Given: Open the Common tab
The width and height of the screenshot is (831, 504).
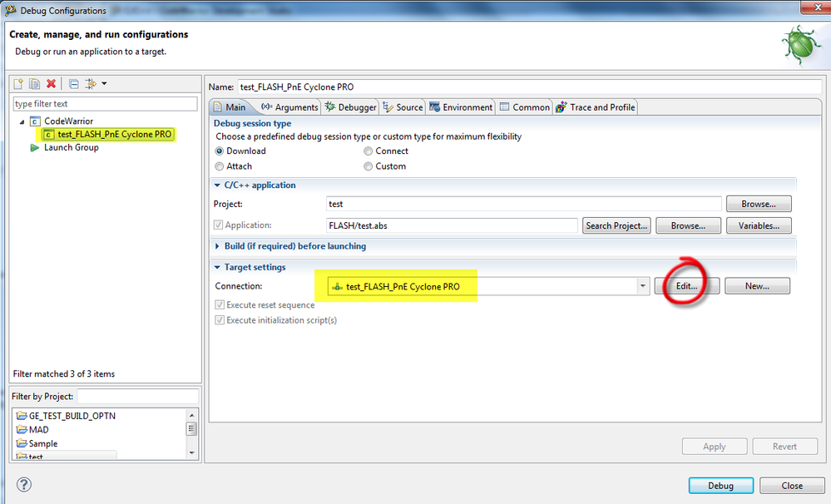Looking at the screenshot, I should (x=525, y=107).
